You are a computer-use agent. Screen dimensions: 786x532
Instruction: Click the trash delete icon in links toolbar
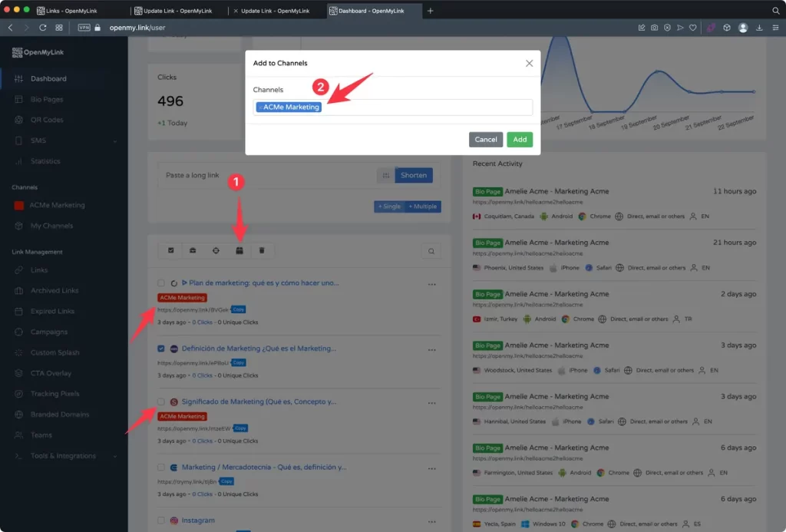point(262,250)
